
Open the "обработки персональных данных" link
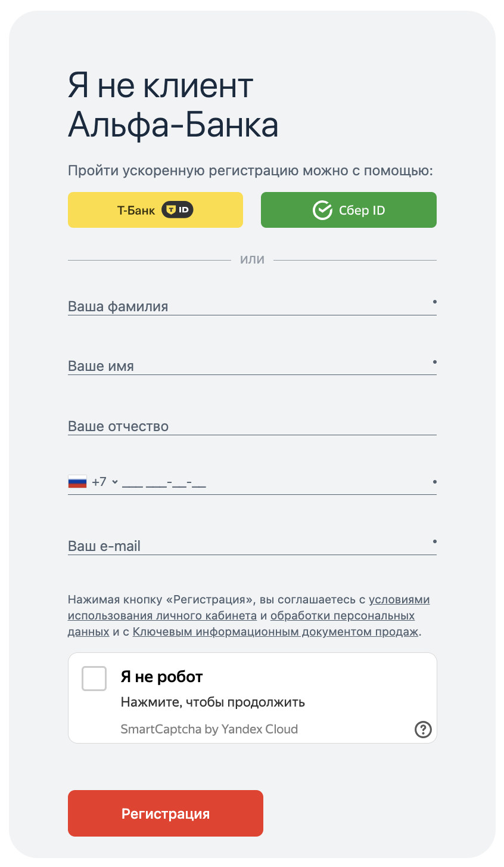point(342,616)
